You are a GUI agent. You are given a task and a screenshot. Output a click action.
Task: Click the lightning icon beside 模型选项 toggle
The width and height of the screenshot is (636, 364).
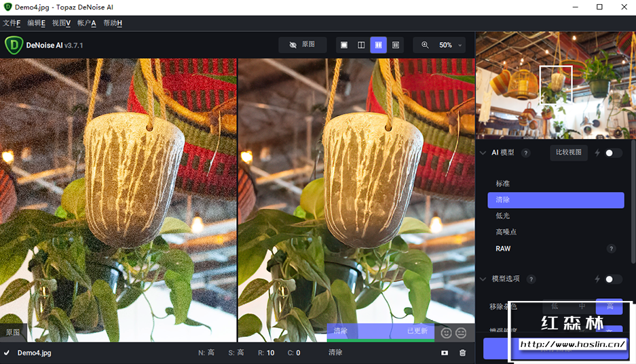tap(597, 279)
